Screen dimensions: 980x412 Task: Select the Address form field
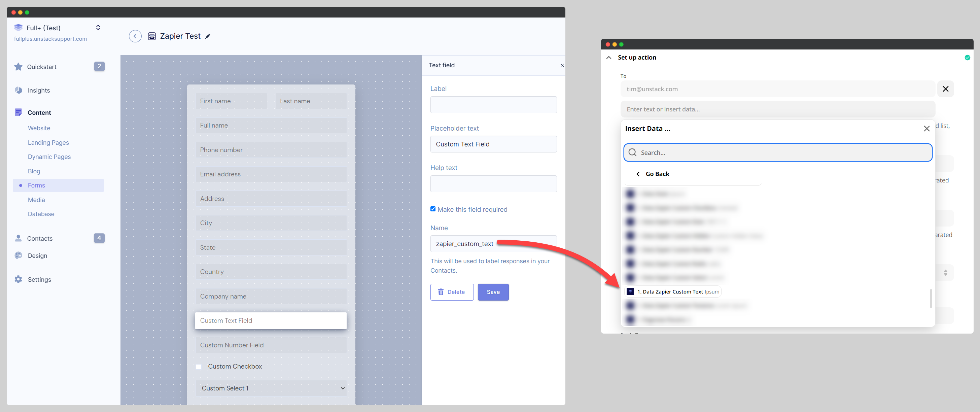tap(271, 199)
